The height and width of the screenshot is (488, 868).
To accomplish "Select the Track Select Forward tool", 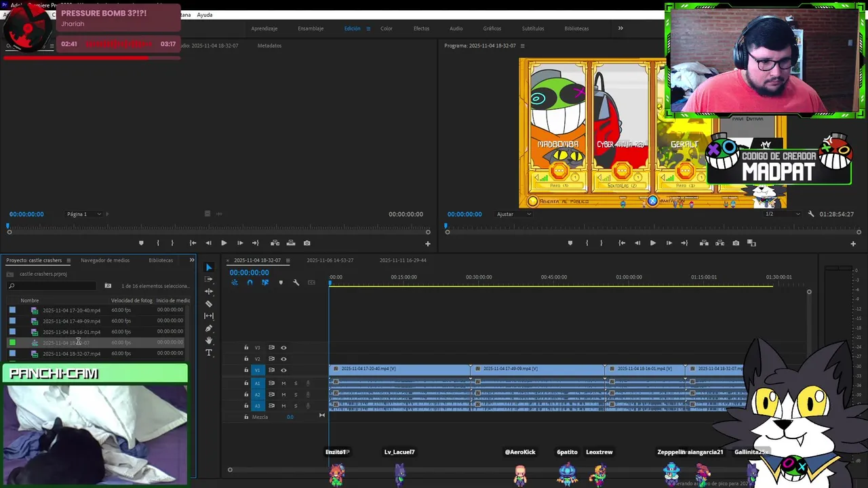I will pyautogui.click(x=209, y=279).
